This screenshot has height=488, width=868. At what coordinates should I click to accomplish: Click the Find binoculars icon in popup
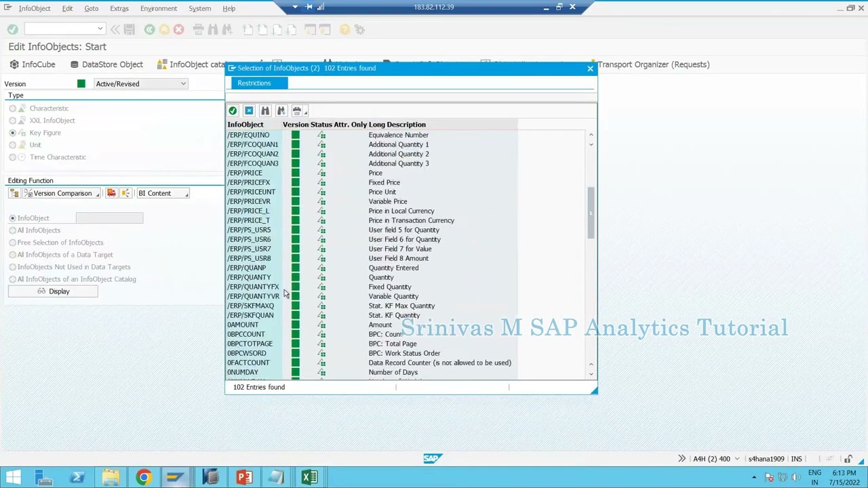pyautogui.click(x=265, y=110)
